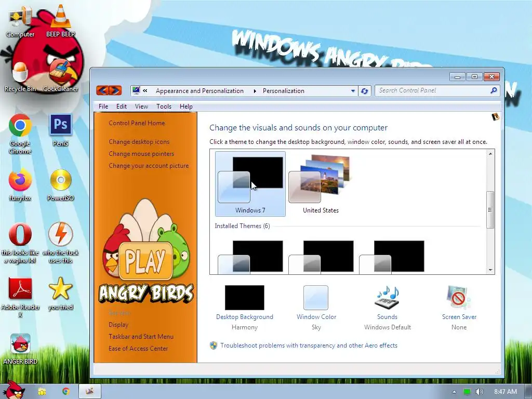Open Taskbar and Start Menu link
Screen dimensions: 532x399
pyautogui.click(x=141, y=337)
